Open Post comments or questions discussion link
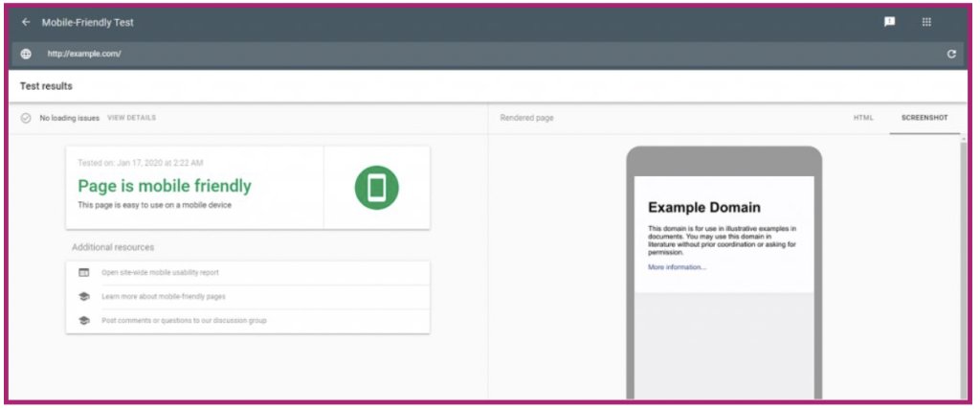 tap(184, 320)
